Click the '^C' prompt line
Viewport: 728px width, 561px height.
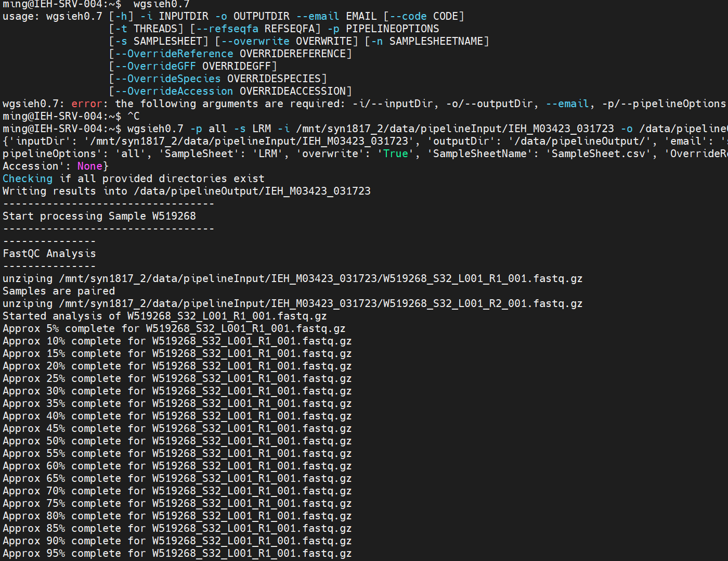click(x=71, y=116)
